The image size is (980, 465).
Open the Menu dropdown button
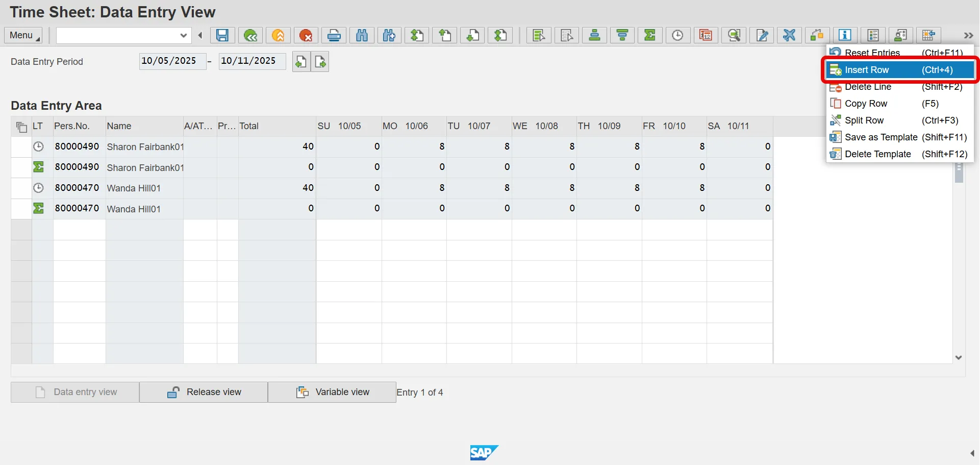click(23, 35)
